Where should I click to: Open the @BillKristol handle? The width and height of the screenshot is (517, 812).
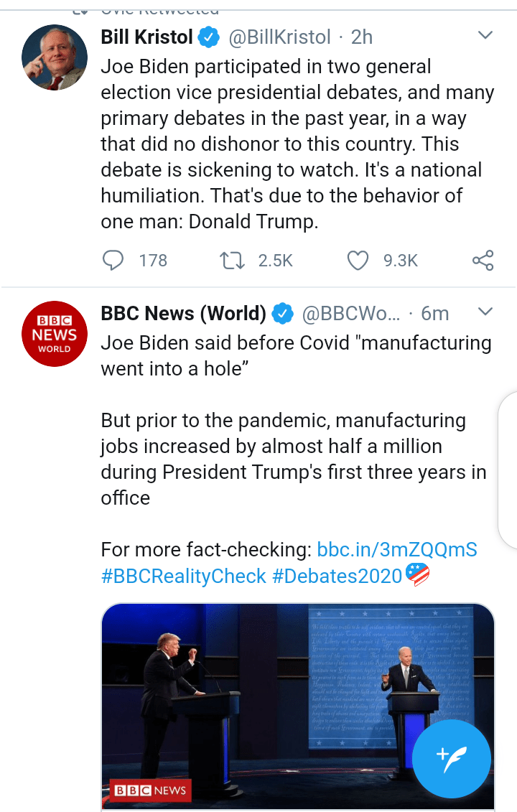point(279,37)
